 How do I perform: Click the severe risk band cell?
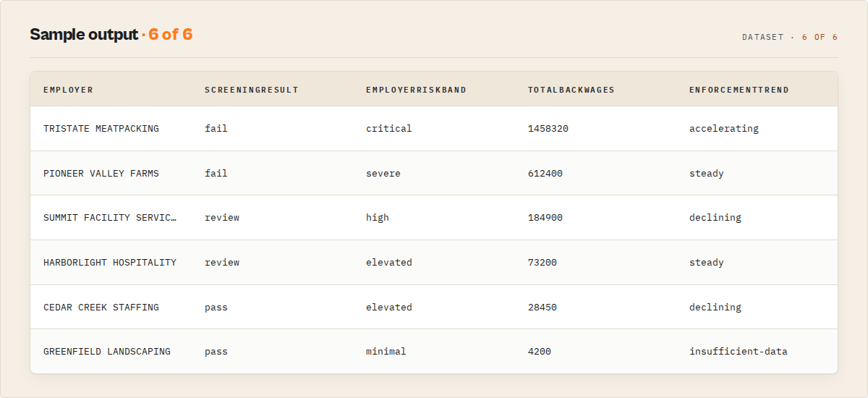click(x=383, y=174)
